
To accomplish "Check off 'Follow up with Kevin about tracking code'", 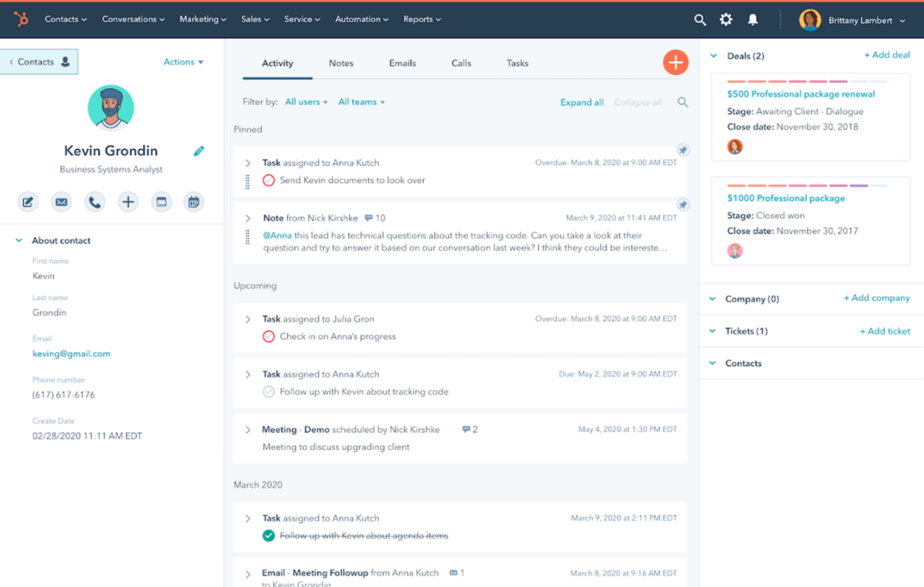I will tap(268, 391).
